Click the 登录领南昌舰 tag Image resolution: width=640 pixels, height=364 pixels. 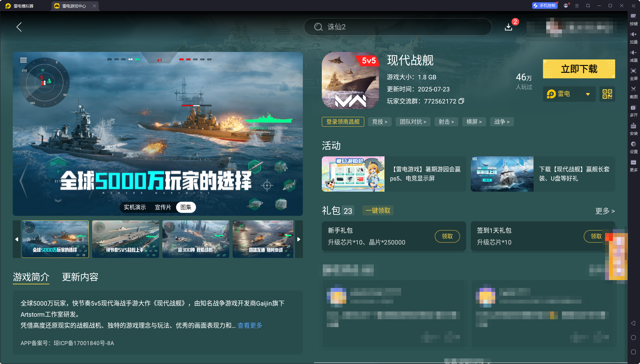click(x=343, y=122)
